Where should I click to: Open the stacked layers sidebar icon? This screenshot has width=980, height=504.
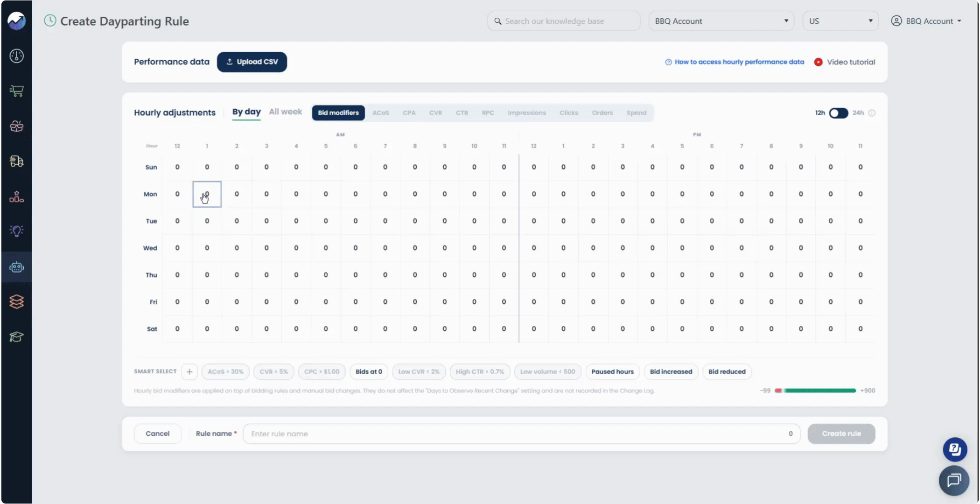point(17,302)
